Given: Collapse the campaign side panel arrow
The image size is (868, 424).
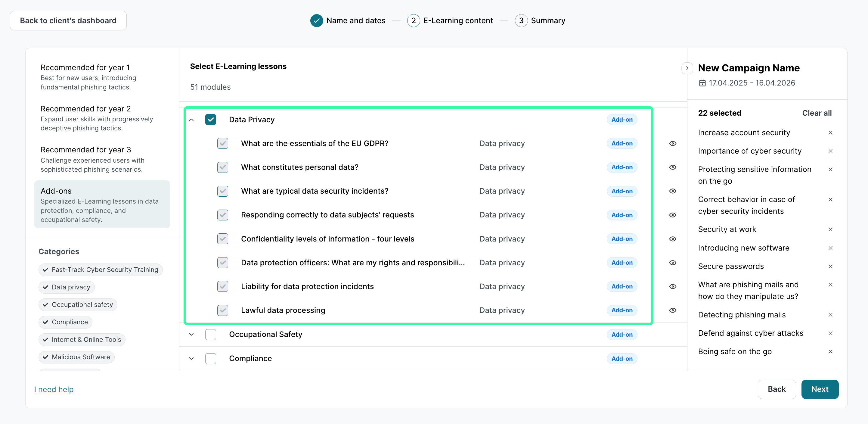Looking at the screenshot, I should [687, 68].
